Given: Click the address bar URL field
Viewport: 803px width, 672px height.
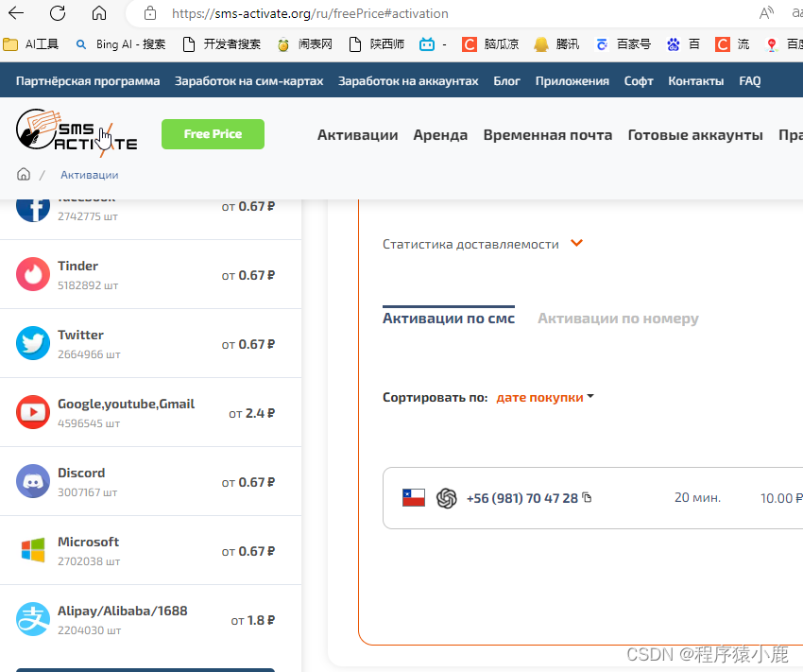Looking at the screenshot, I should click(311, 13).
